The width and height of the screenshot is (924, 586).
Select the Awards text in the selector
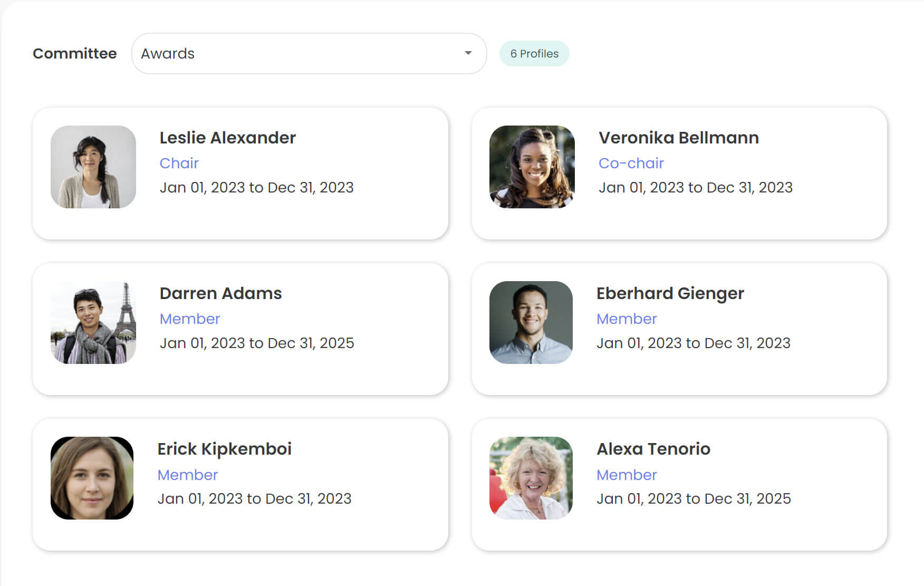tap(168, 53)
